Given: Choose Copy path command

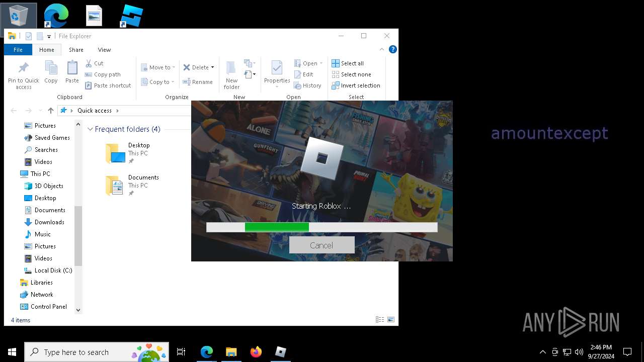Looking at the screenshot, I should 103,74.
